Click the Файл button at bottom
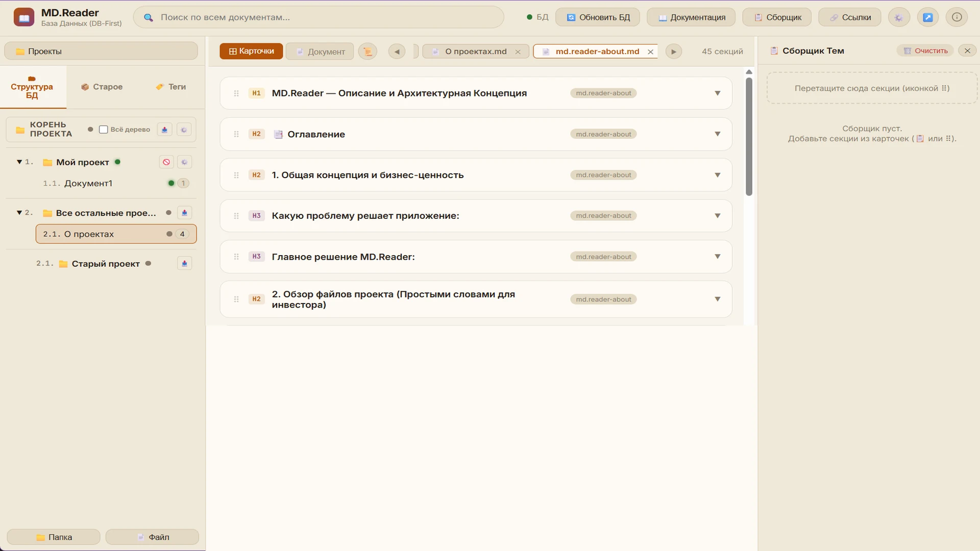 pyautogui.click(x=152, y=537)
